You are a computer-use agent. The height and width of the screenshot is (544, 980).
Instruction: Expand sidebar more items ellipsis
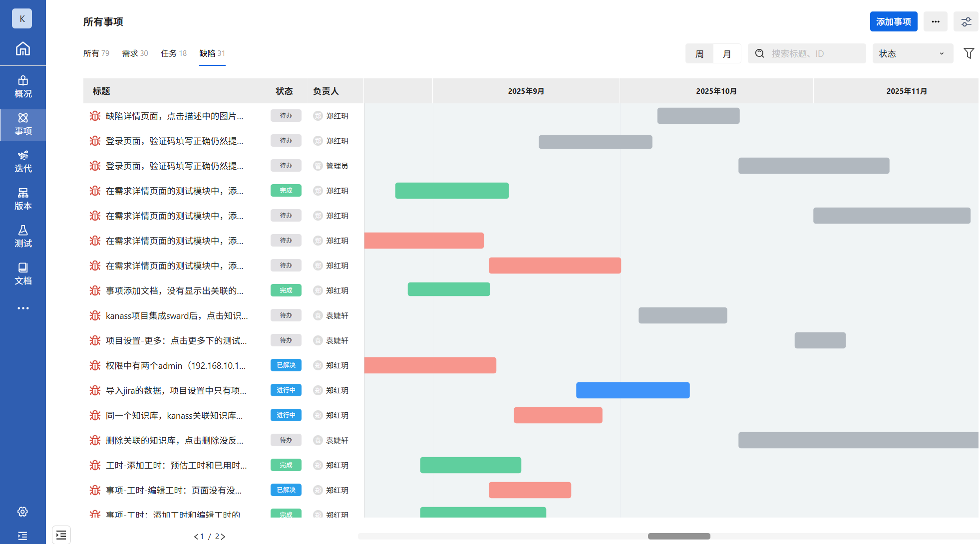point(23,308)
